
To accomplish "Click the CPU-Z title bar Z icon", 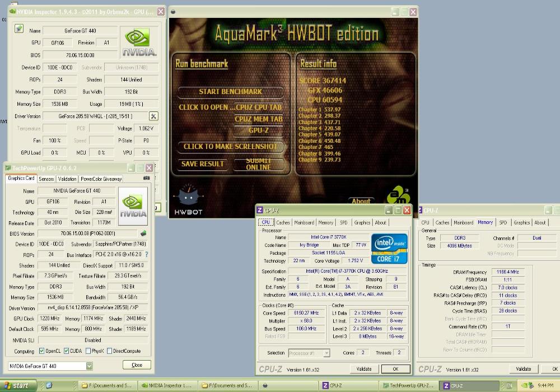I will (260, 211).
